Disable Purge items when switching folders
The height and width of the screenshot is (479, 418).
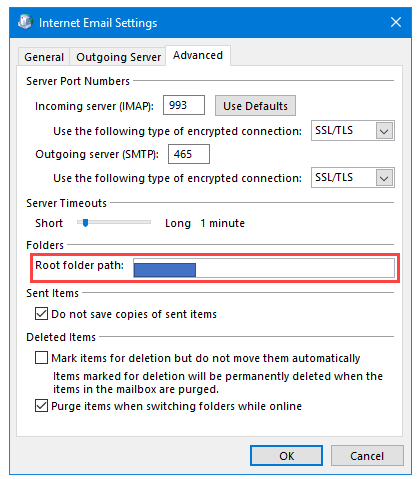tap(41, 406)
